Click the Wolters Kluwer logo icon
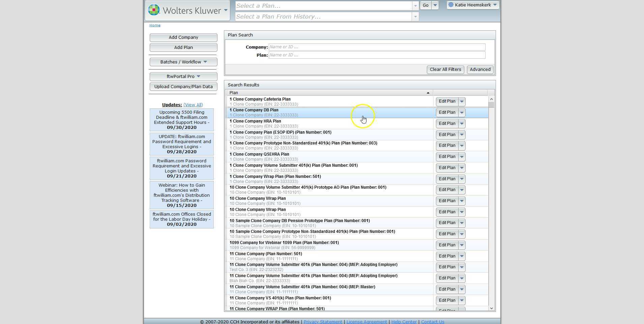The image size is (644, 324). pyautogui.click(x=154, y=10)
